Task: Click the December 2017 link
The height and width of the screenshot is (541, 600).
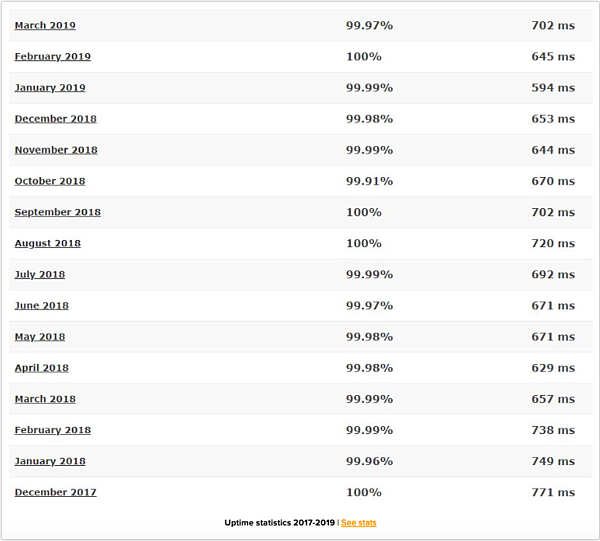Action: pyautogui.click(x=55, y=492)
